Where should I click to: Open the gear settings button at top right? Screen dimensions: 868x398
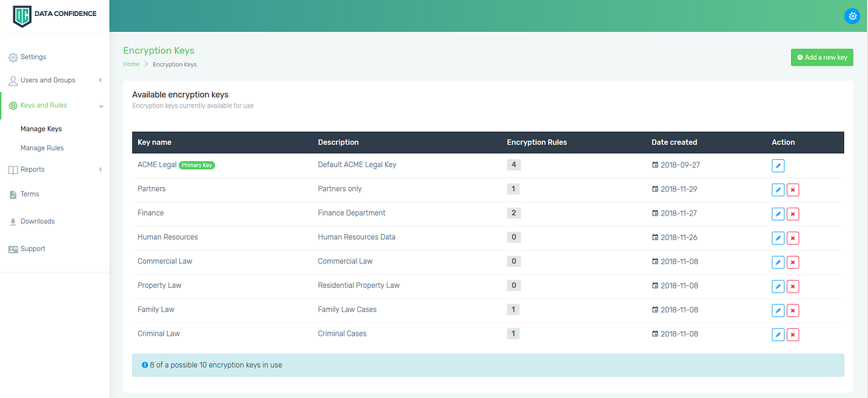click(x=852, y=17)
